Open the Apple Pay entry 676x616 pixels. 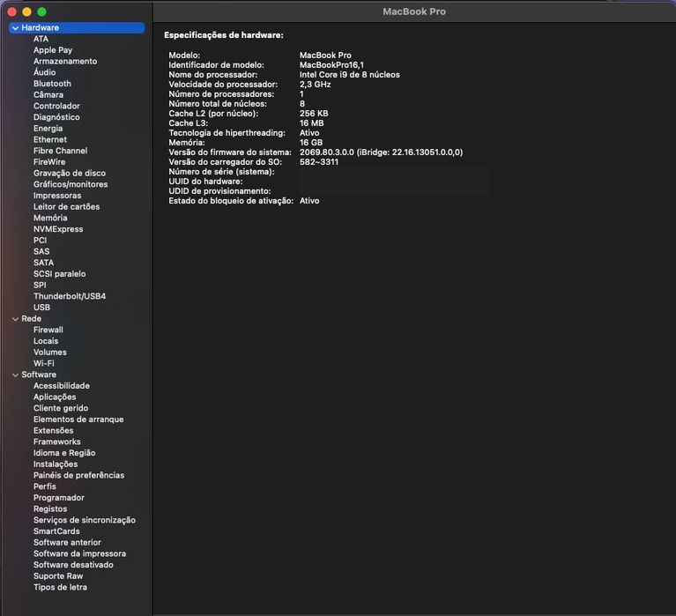tap(53, 50)
